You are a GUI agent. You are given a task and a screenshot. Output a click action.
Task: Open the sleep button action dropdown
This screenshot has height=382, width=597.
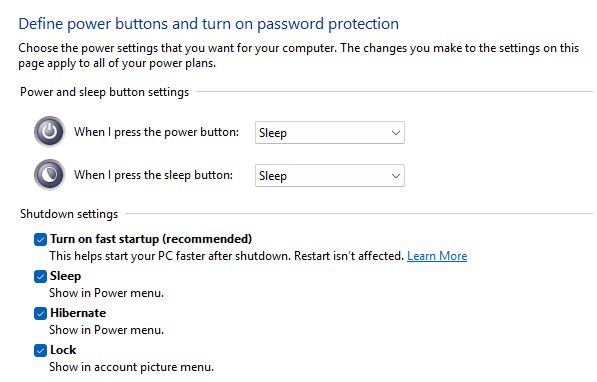point(330,176)
